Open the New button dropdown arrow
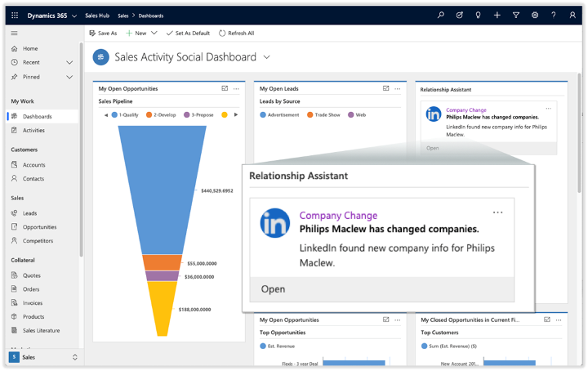The width and height of the screenshot is (588, 371). coord(154,34)
